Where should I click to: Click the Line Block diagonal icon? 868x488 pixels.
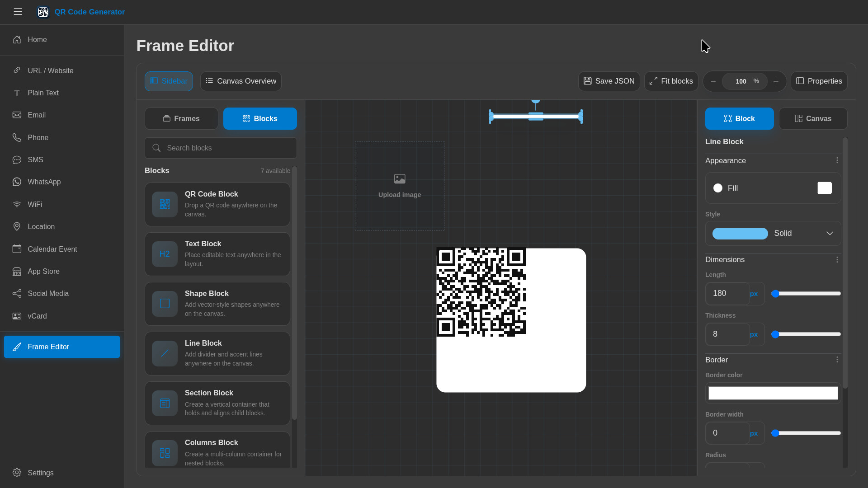(x=165, y=353)
